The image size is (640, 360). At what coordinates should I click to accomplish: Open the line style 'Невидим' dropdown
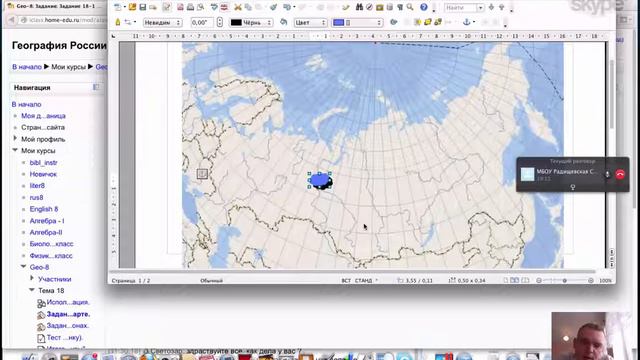pyautogui.click(x=163, y=22)
